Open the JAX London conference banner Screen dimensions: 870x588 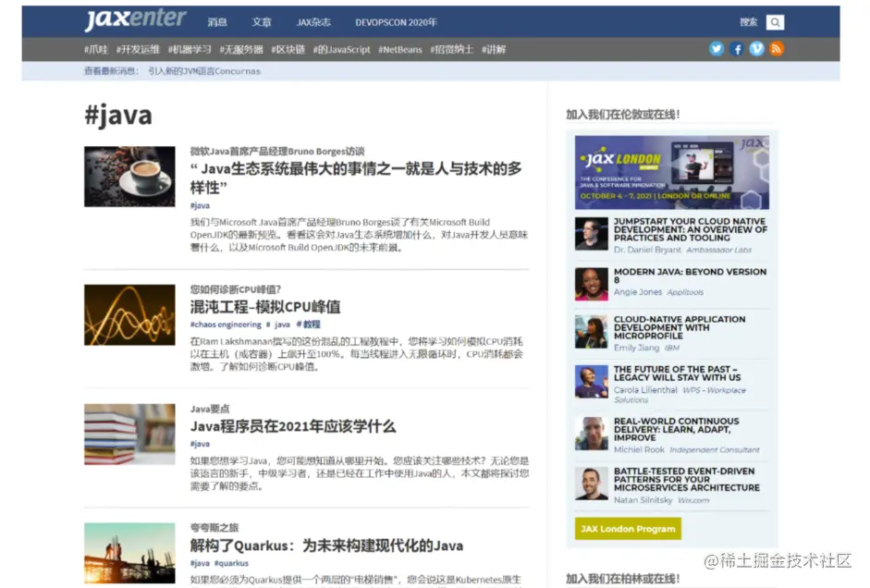[x=672, y=173]
